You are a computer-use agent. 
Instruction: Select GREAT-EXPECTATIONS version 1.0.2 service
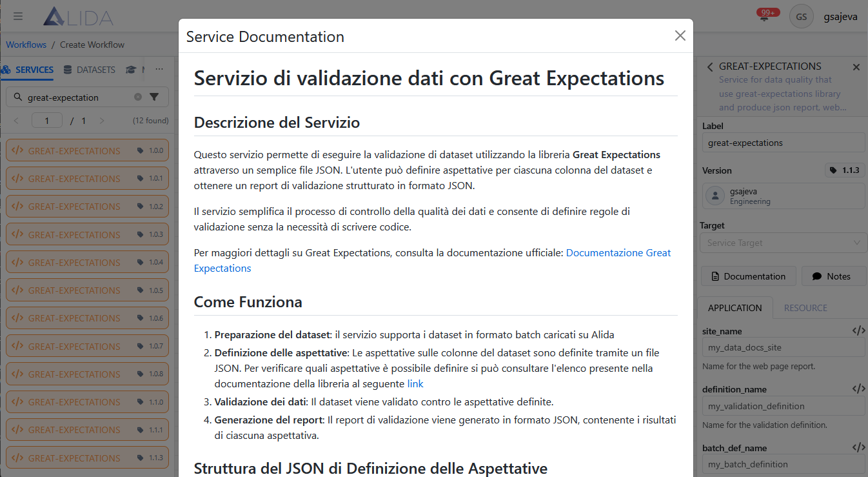pyautogui.click(x=87, y=207)
